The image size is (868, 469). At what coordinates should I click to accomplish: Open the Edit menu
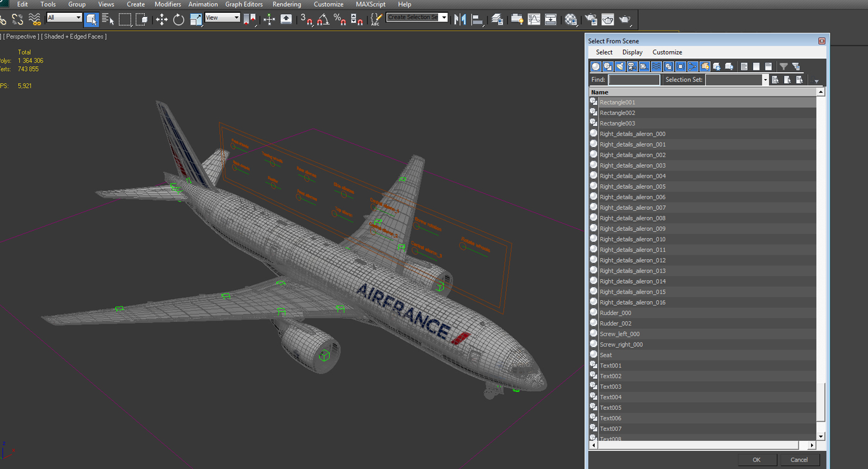tap(22, 4)
